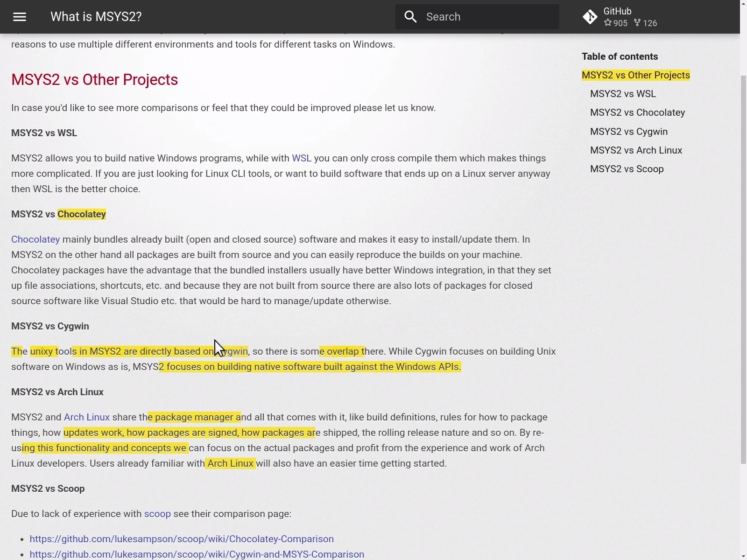747x560 pixels.
Task: Click the 'MSYS2 vs Scoop' bold subheading
Action: (x=48, y=489)
